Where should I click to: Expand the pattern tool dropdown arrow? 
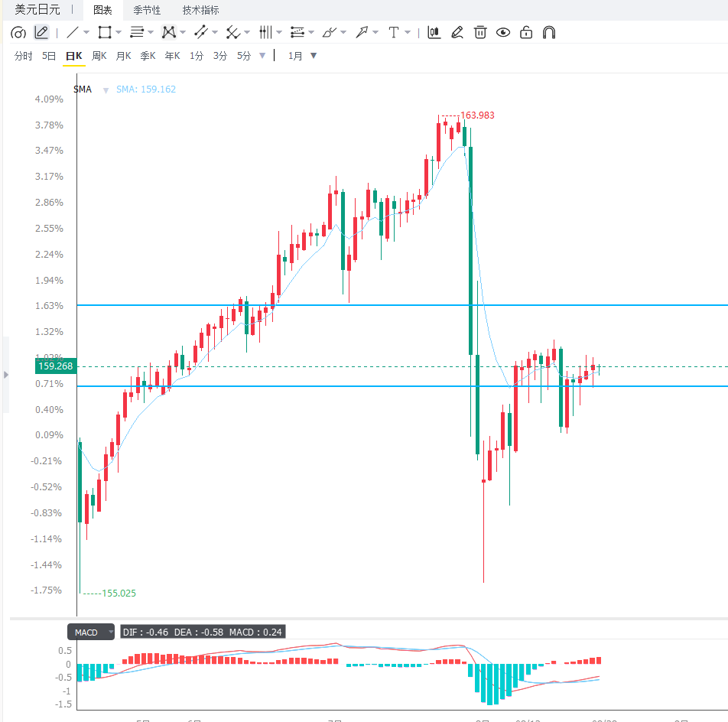183,32
